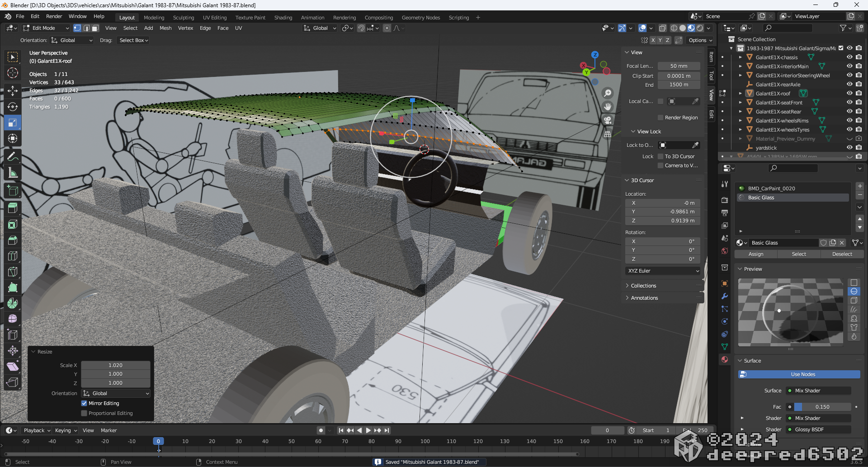Expand GalantE1X-seatFront tree item

[x=741, y=103]
